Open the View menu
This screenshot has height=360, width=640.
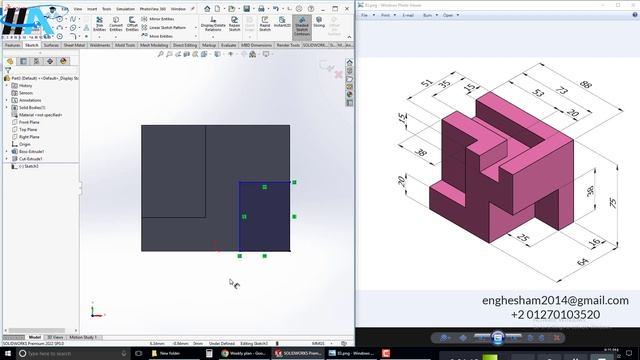[78, 9]
